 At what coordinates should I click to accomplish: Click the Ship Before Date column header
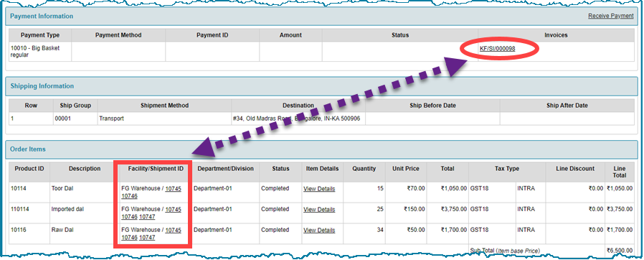tap(432, 106)
